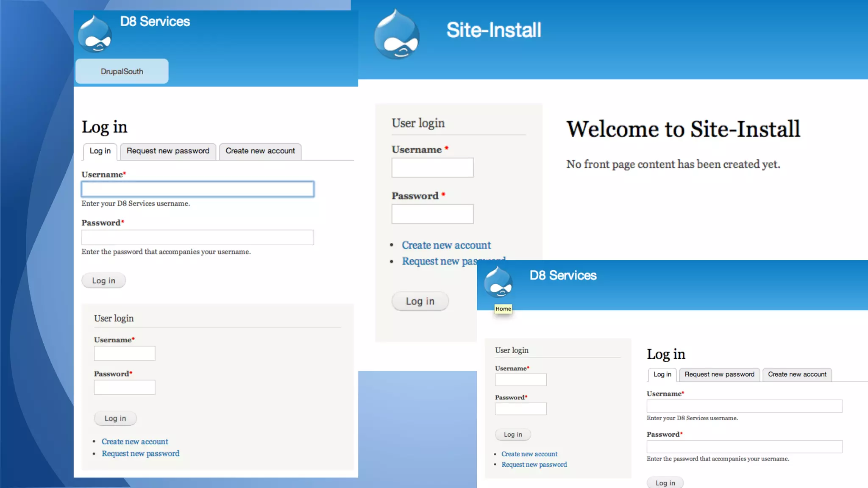This screenshot has width=868, height=488.
Task: Click Log in button in Site-Install block
Action: tap(420, 301)
